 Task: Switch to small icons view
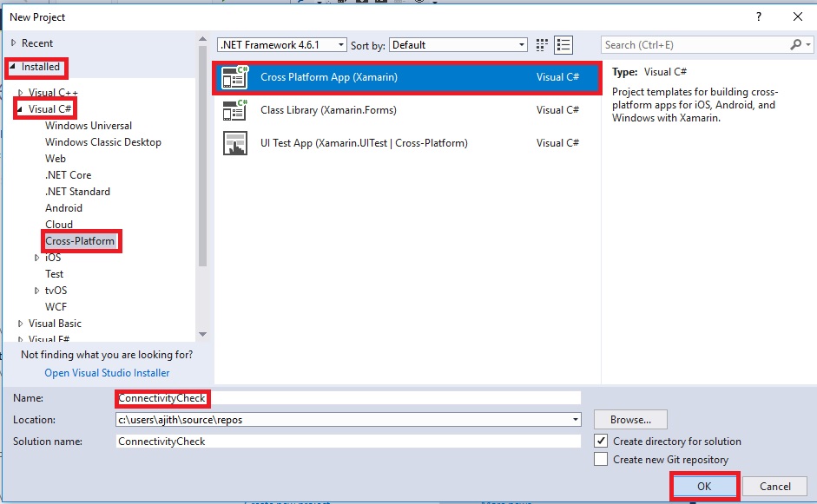pyautogui.click(x=542, y=45)
